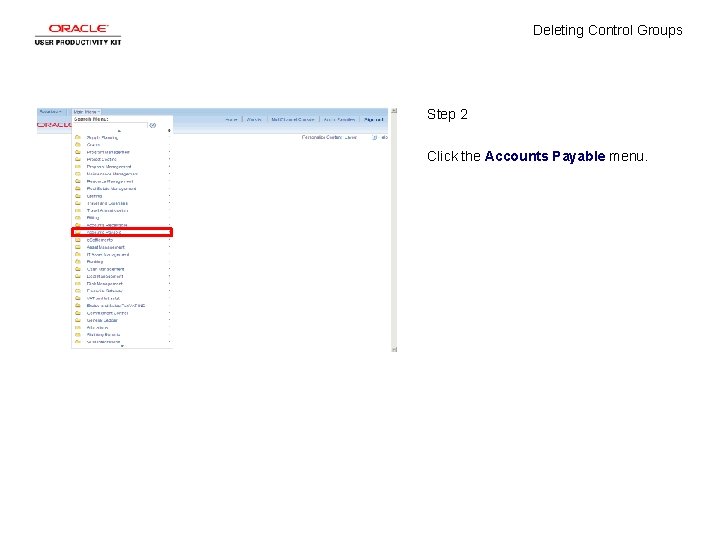Viewport: 720px width, 540px height.
Task: Click the Commitment Control folder icon
Action: (x=78, y=313)
